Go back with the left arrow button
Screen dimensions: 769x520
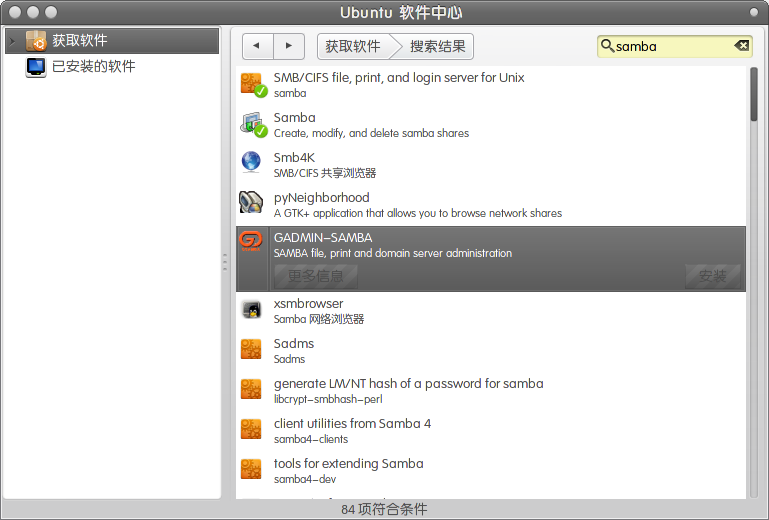257,46
